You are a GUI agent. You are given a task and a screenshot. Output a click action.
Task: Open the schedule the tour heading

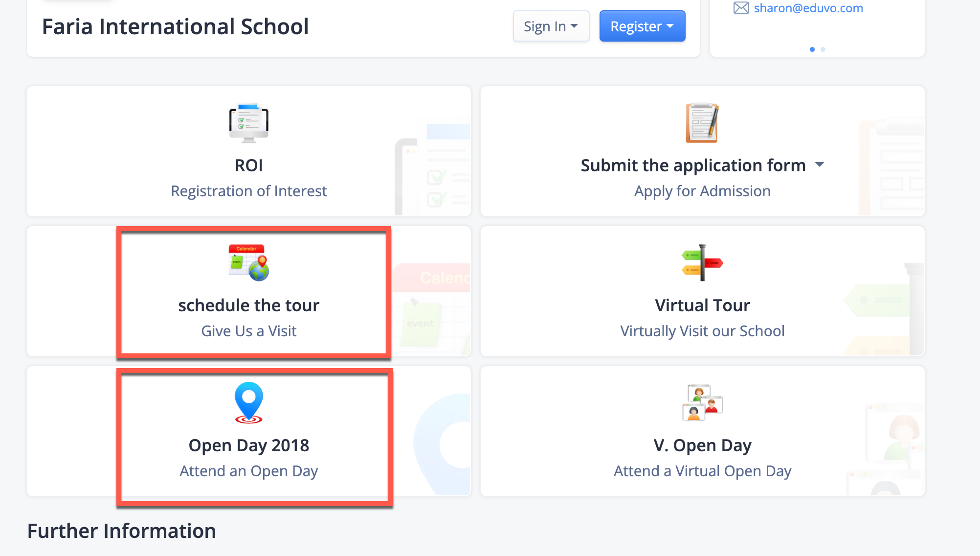pos(249,305)
